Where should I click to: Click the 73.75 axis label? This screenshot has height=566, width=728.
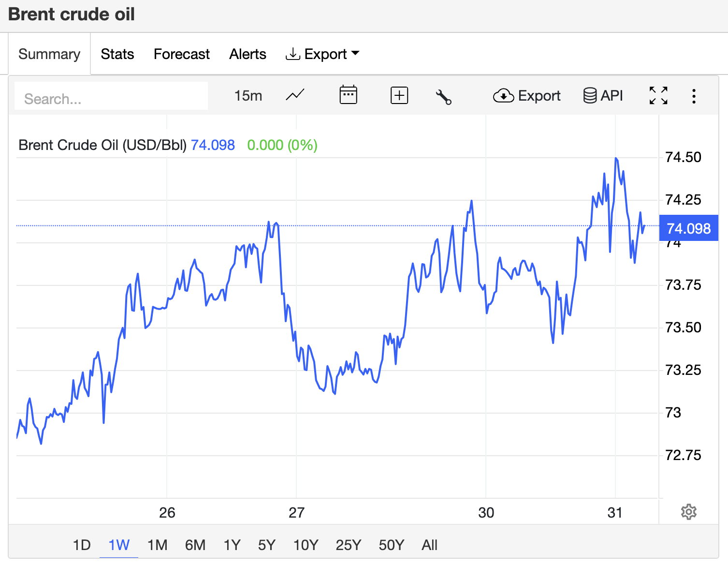click(x=683, y=285)
